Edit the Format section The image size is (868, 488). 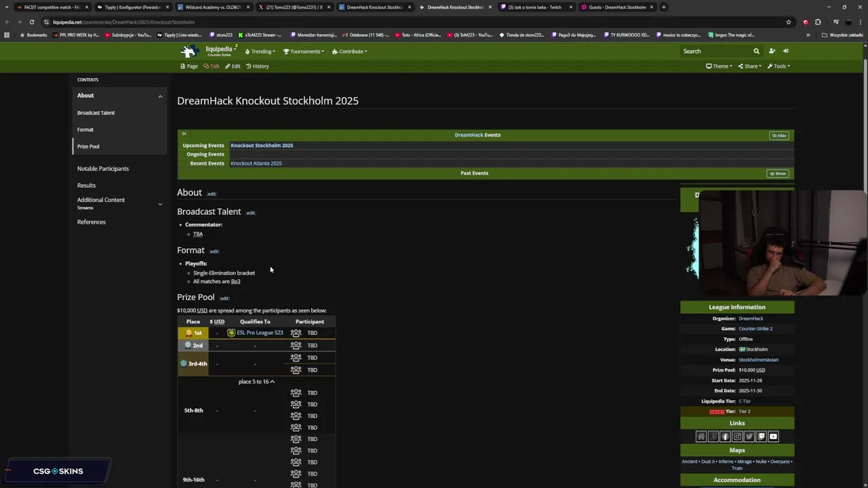click(214, 251)
